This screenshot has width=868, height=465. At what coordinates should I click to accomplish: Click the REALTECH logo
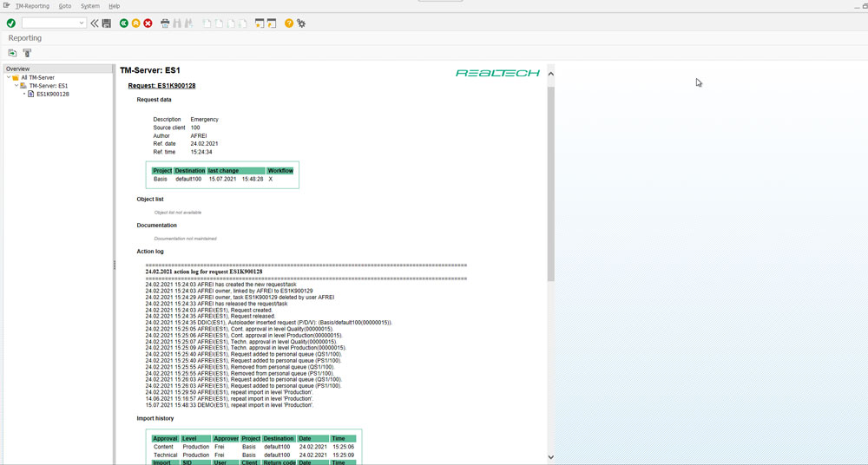[497, 73]
